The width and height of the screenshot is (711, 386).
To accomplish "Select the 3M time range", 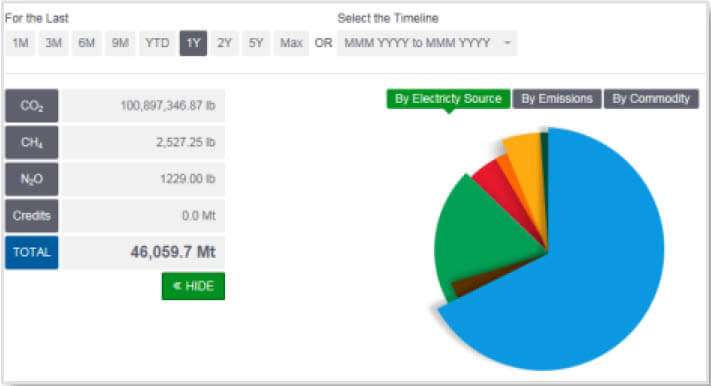I will [54, 43].
